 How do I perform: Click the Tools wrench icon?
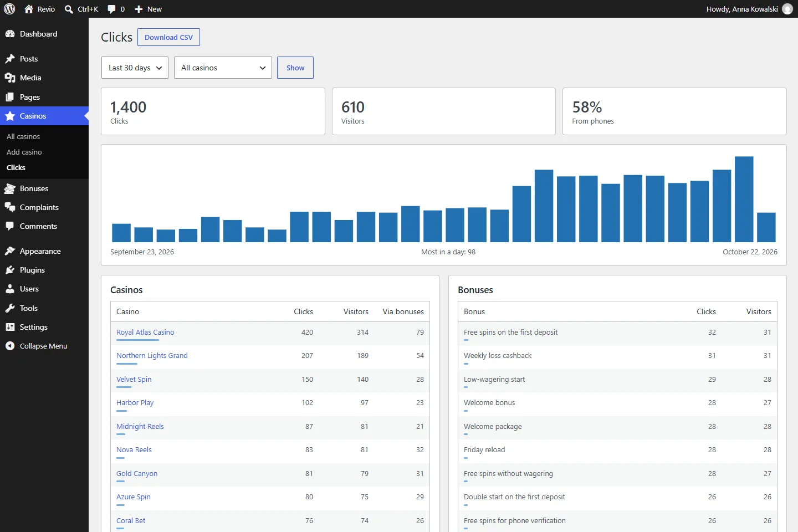(10, 308)
